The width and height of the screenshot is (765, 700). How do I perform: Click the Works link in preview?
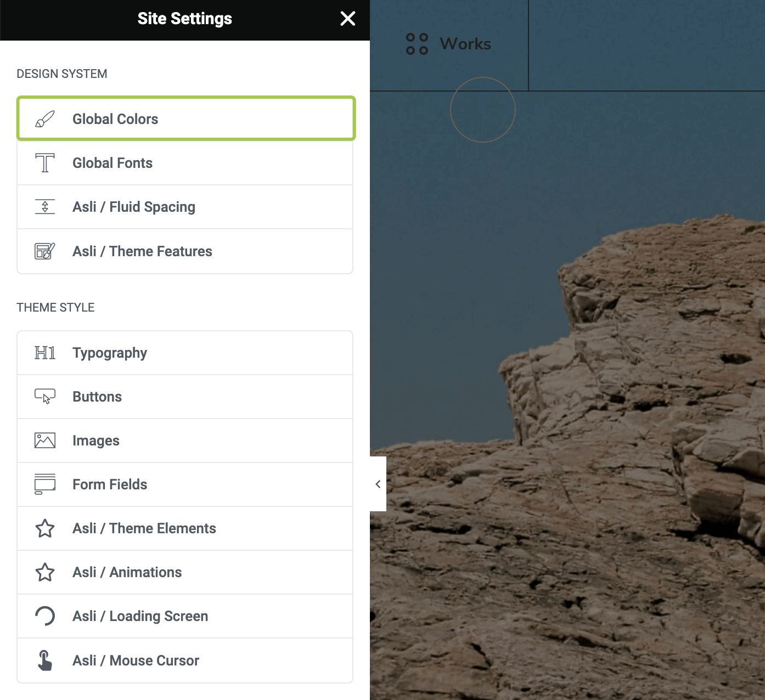(465, 44)
